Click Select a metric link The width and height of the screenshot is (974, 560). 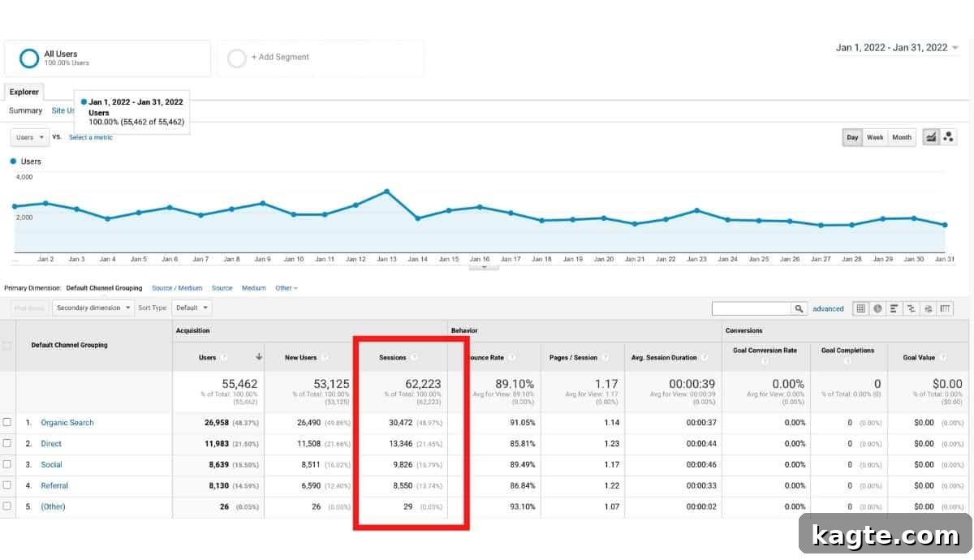[91, 137]
